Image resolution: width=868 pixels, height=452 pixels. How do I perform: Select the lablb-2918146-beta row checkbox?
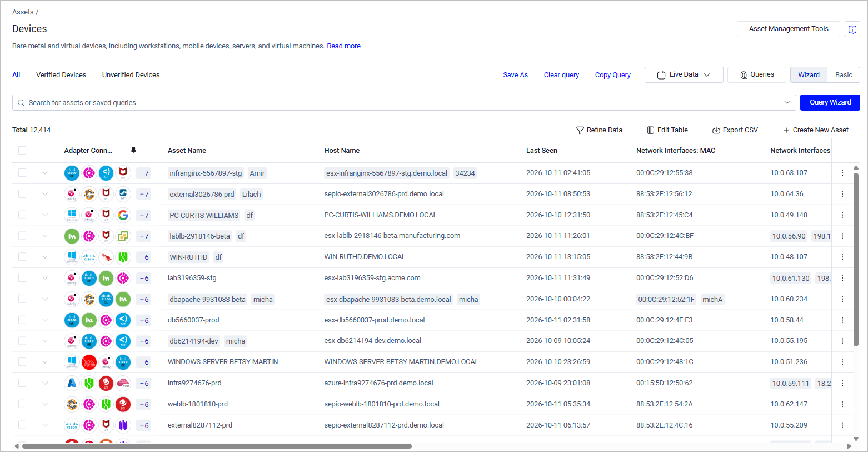pyautogui.click(x=22, y=236)
